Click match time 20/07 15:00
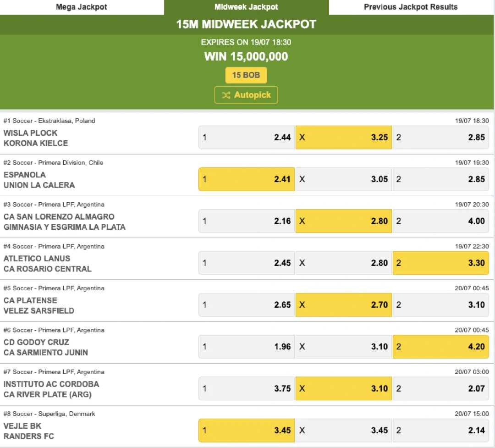 (x=472, y=414)
